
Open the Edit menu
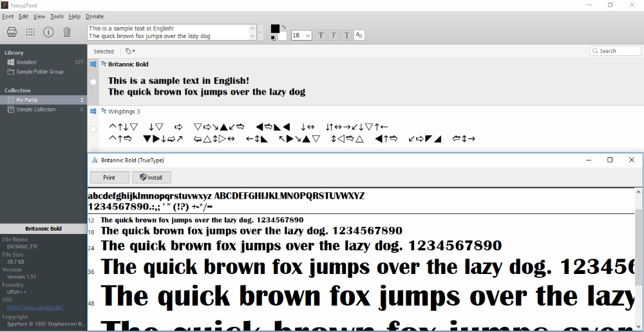(23, 16)
